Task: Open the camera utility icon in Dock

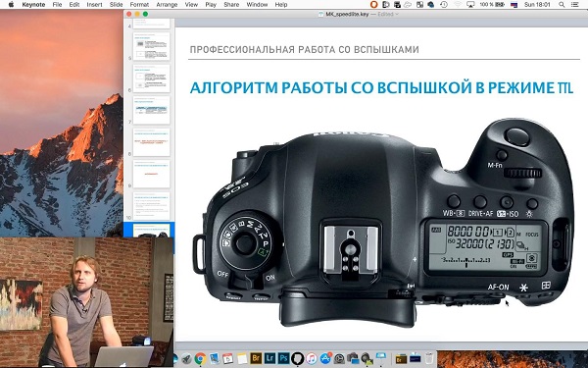Action: pyautogui.click(x=353, y=358)
